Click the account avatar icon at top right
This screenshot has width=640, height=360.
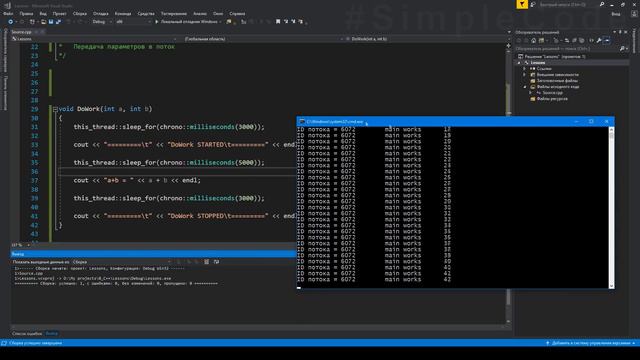634,13
